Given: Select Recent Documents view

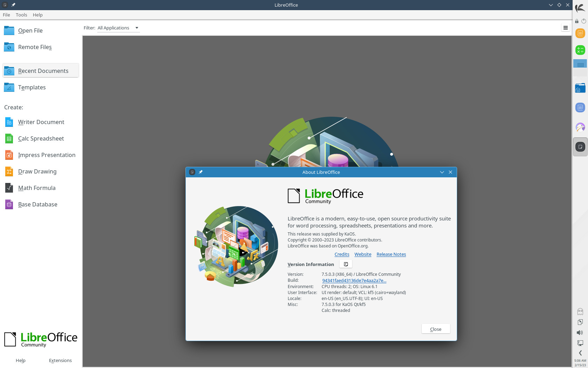Looking at the screenshot, I should [x=41, y=71].
